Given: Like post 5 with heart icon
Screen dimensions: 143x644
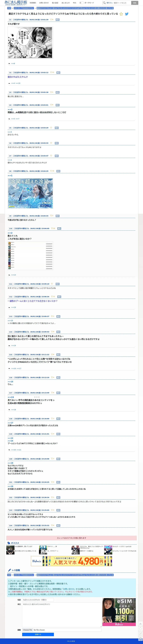Looking at the screenshot, I should (51, 128).
